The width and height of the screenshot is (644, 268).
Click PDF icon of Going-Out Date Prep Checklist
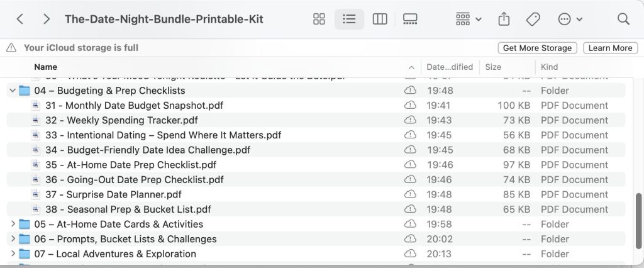click(36, 180)
